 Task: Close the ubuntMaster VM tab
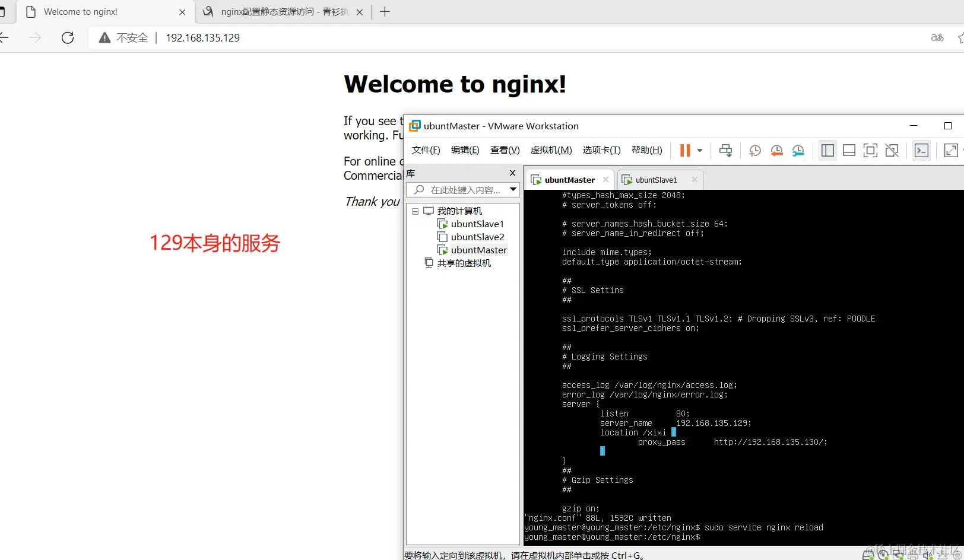point(605,180)
